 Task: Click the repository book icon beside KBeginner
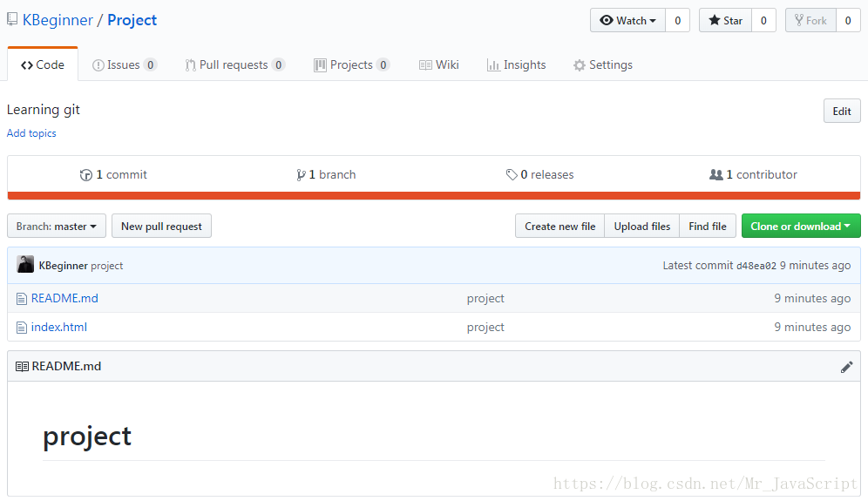point(12,20)
